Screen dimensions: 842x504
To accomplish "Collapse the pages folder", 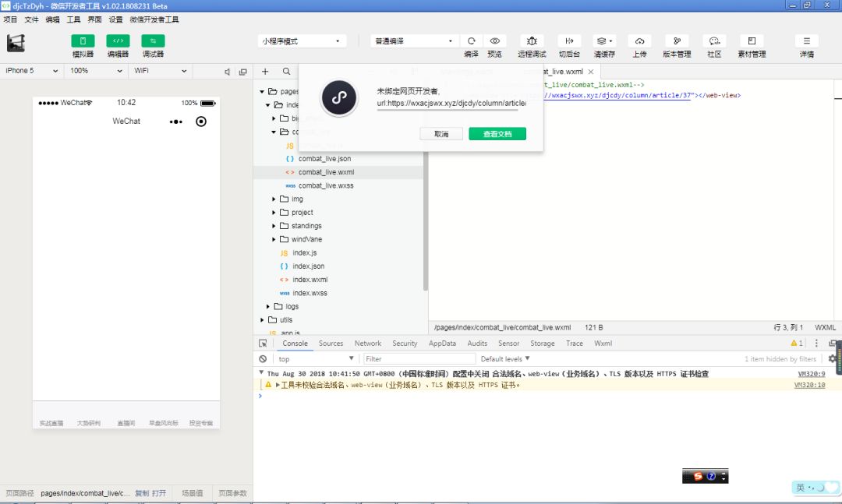I will (x=262, y=92).
